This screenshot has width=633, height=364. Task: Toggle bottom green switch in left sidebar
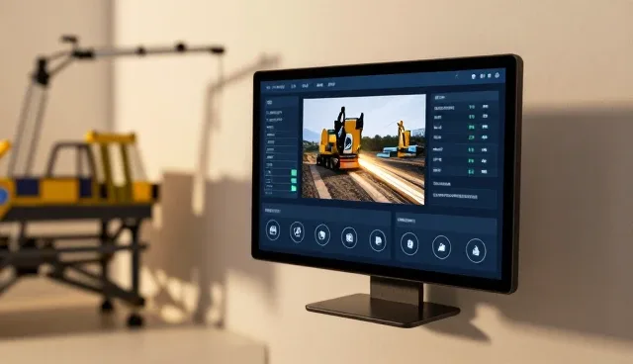pos(294,189)
